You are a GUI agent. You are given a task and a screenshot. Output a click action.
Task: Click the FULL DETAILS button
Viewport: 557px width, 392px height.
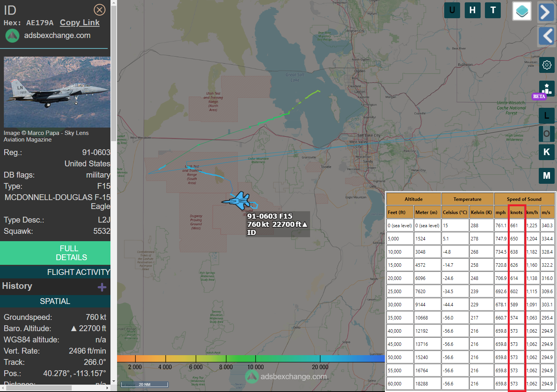[x=55, y=253]
